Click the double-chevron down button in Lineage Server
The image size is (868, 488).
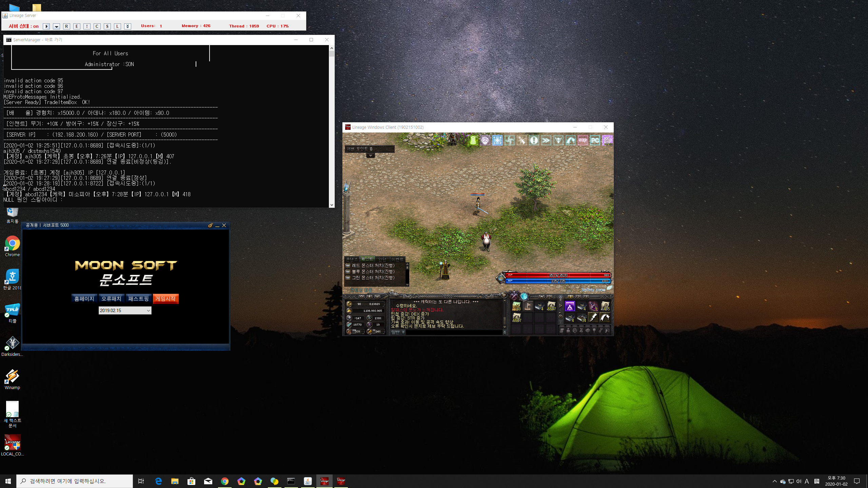coord(127,26)
